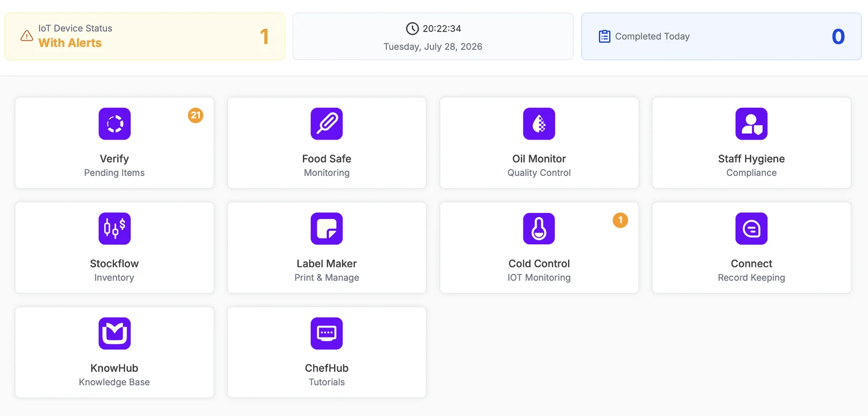Image resolution: width=868 pixels, height=416 pixels.
Task: Click the 21 badge on Verify
Action: click(x=196, y=115)
